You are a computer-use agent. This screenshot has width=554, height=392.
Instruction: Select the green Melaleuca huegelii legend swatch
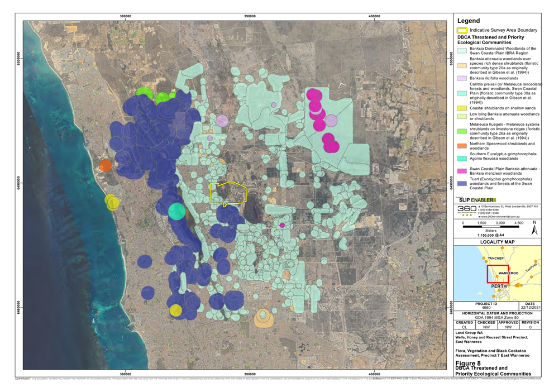462,131
